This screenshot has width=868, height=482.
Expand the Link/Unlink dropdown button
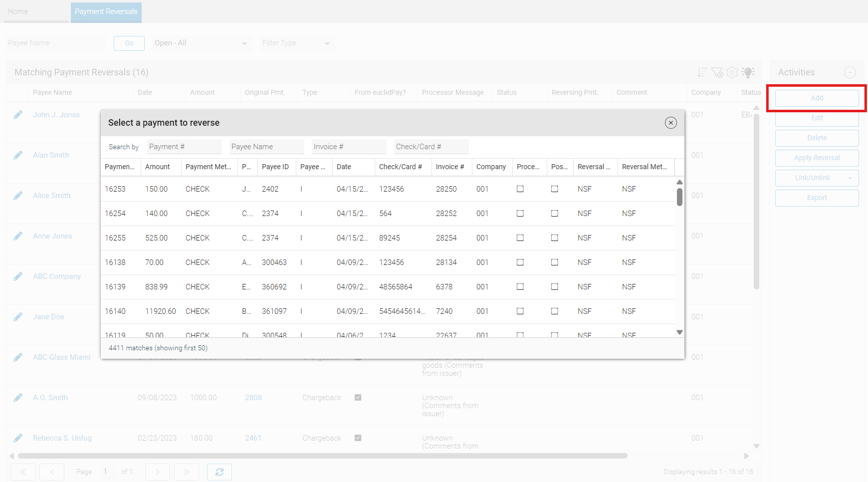coord(850,178)
